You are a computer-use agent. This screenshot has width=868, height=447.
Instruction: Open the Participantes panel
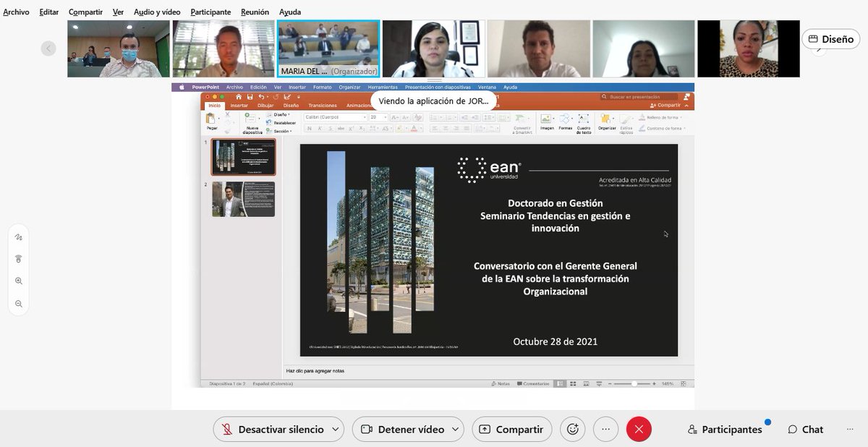[726, 429]
